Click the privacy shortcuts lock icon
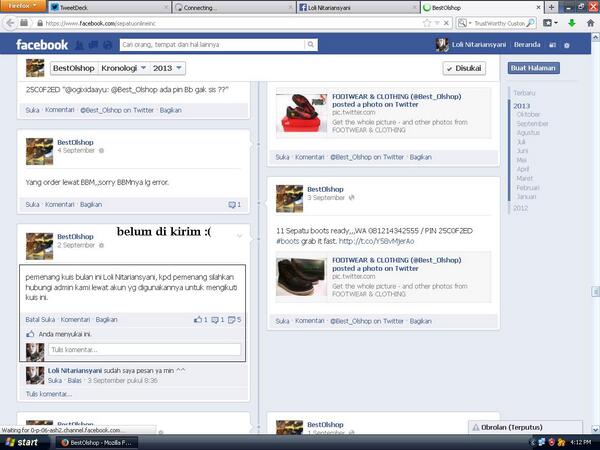600x450 pixels. (x=552, y=45)
